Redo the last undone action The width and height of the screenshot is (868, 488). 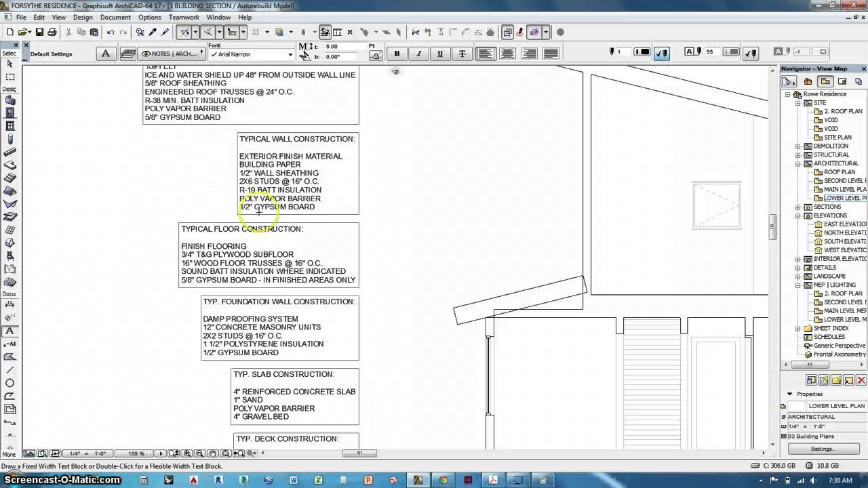pyautogui.click(x=123, y=32)
